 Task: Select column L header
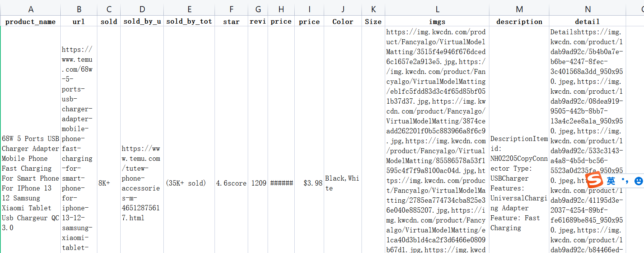point(437,9)
